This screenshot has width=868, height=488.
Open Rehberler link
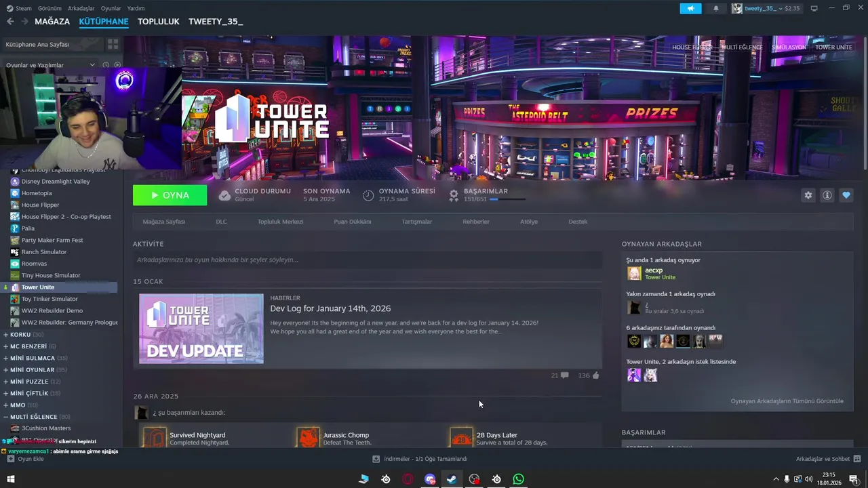476,222
